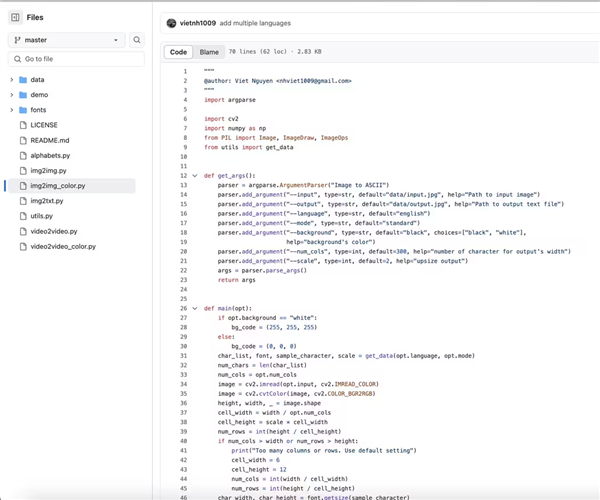Click the LICENSE file icon
This screenshot has height=500, width=600.
pyautogui.click(x=23, y=125)
